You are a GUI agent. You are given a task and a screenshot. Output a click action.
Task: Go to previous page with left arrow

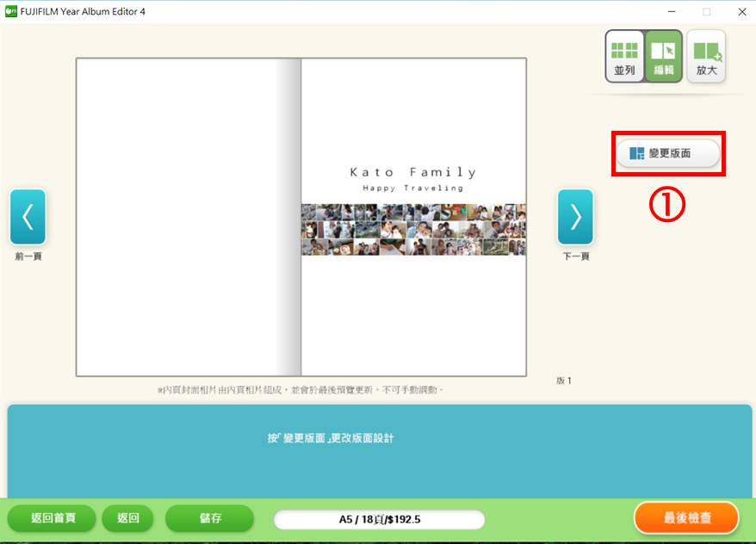pos(28,217)
